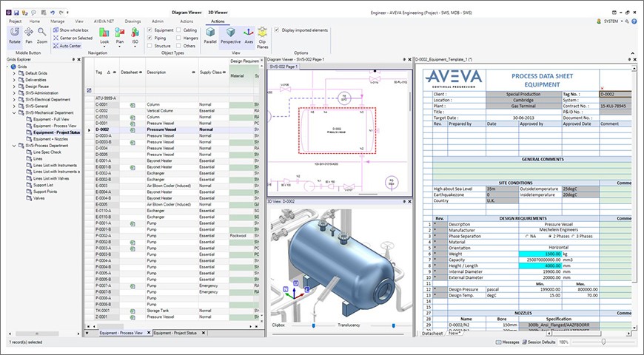Screen dimensions: 644x355
Task: Switch to Equipment - Process View tab
Action: pyautogui.click(x=124, y=334)
